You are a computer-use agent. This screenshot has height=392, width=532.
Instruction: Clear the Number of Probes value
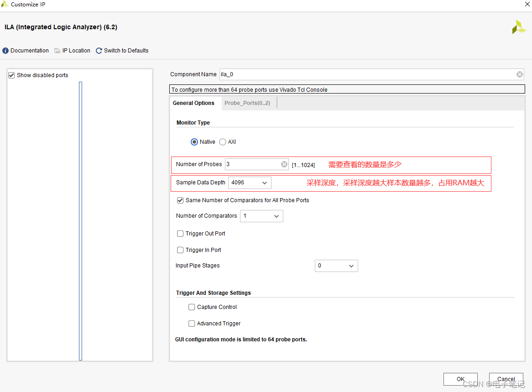284,164
